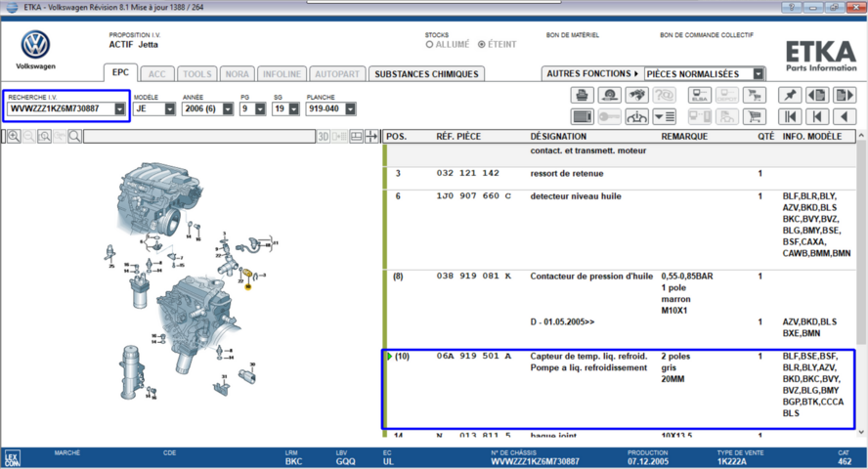The width and height of the screenshot is (868, 469).
Task: Open the AUTOPART tab
Action: click(337, 74)
